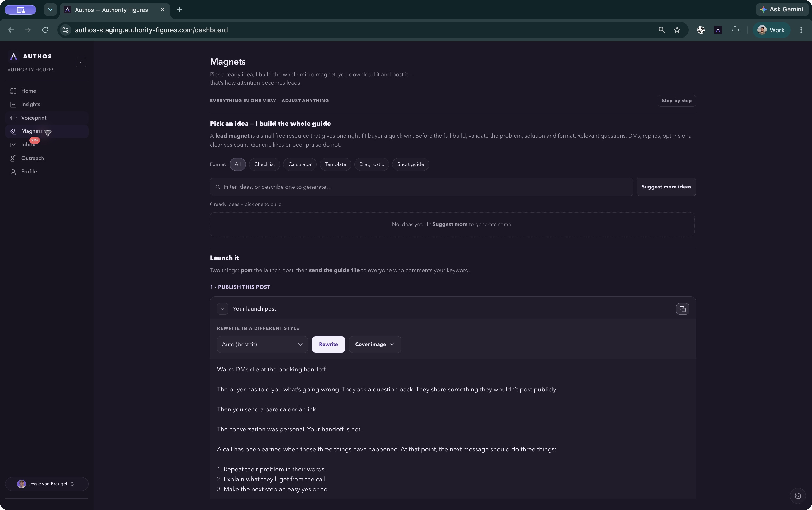The image size is (812, 510).
Task: Click the Home grid icon
Action: pos(14,91)
